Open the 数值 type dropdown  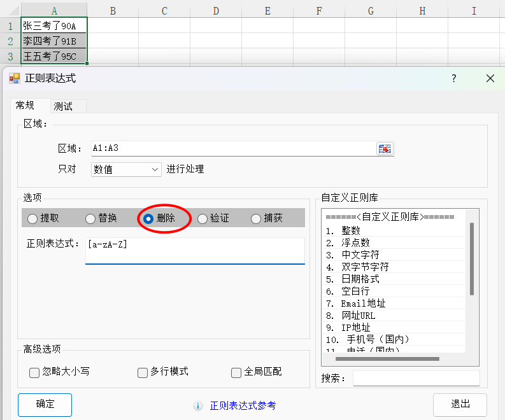pos(127,169)
